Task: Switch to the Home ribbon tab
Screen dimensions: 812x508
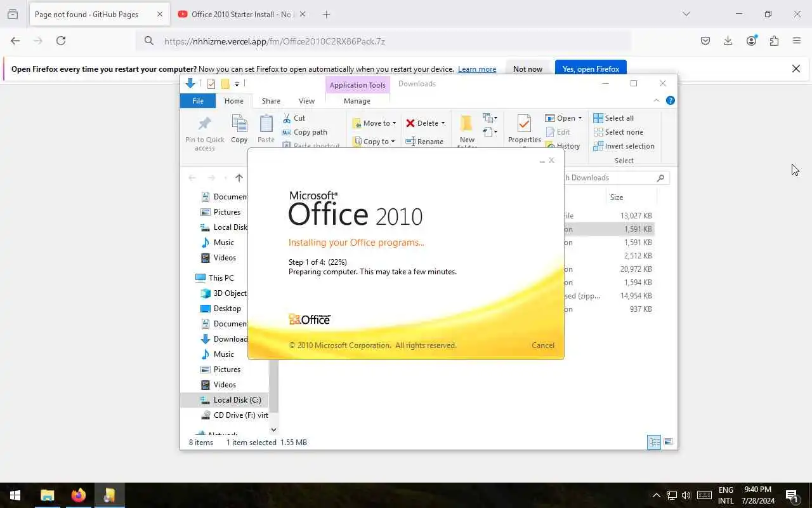Action: coord(233,101)
